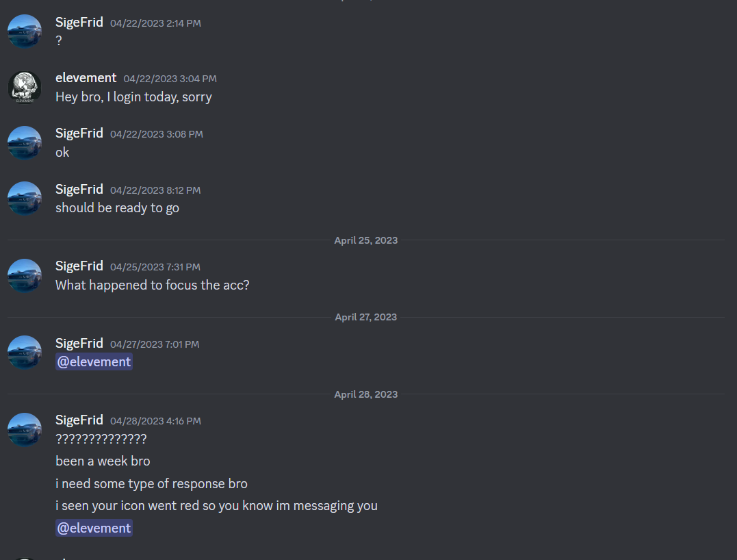Click the timestamp 04/25/2023 7:31 PM
This screenshot has width=737, height=560.
(x=155, y=267)
